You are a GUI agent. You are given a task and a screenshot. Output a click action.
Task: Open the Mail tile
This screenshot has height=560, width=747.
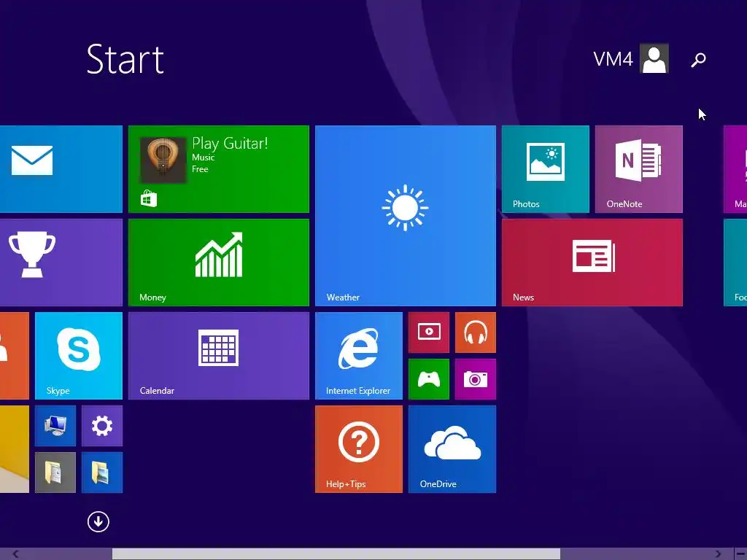coord(61,169)
